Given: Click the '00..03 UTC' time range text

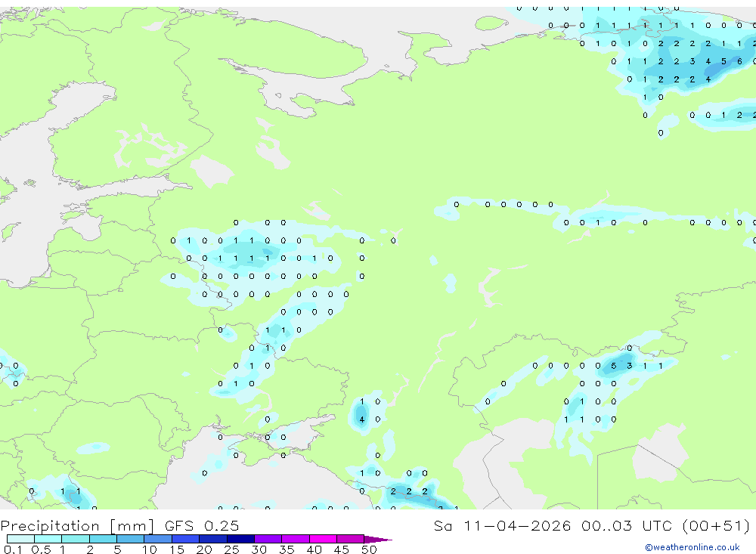Looking at the screenshot, I should tap(625, 525).
